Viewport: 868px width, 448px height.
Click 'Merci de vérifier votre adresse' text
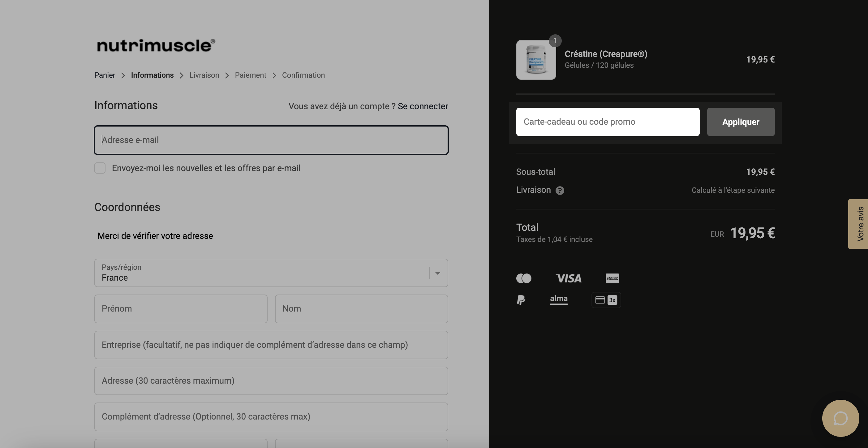point(155,236)
